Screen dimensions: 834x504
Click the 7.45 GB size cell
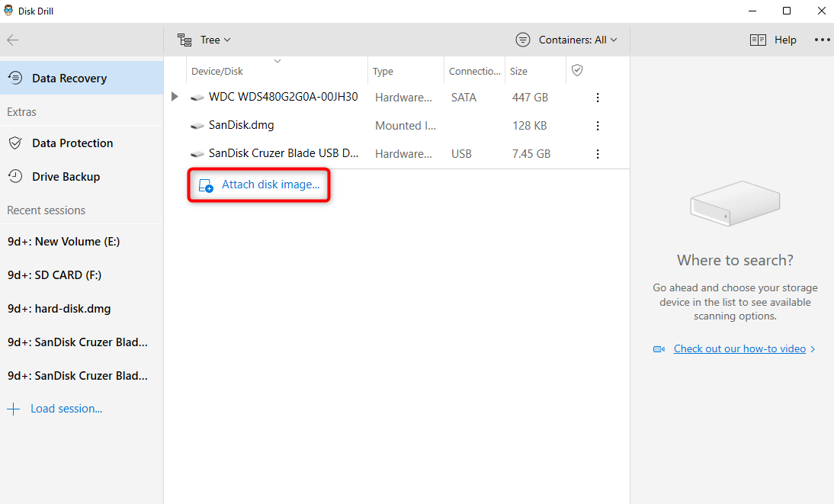coord(531,154)
